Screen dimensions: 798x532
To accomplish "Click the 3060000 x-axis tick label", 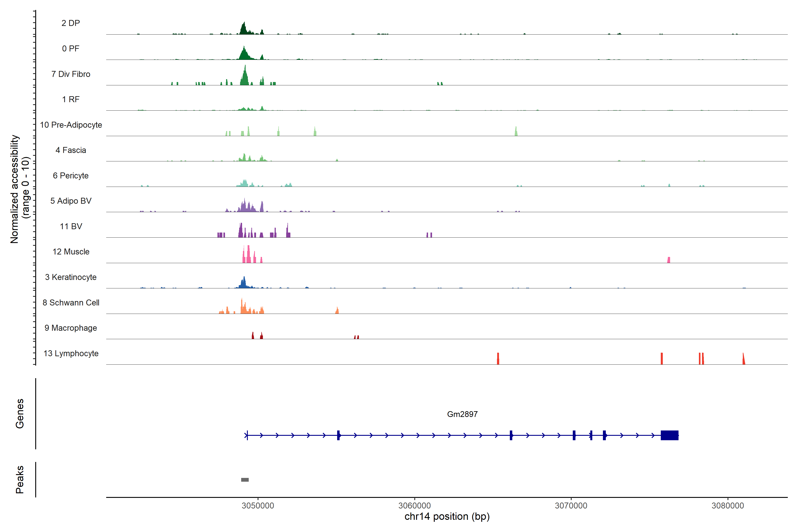I will 414,506.
